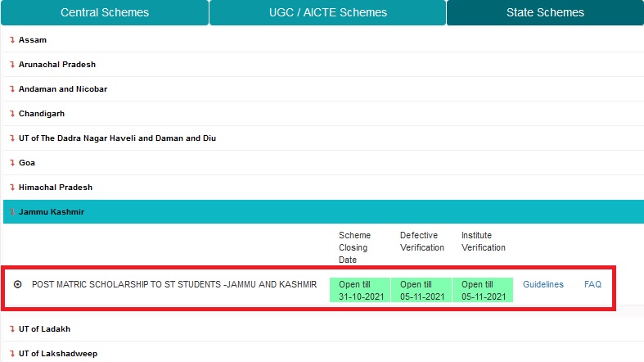Click the arrow icon beside UT of Lakshadweep
This screenshot has width=644, height=362.
[12, 354]
